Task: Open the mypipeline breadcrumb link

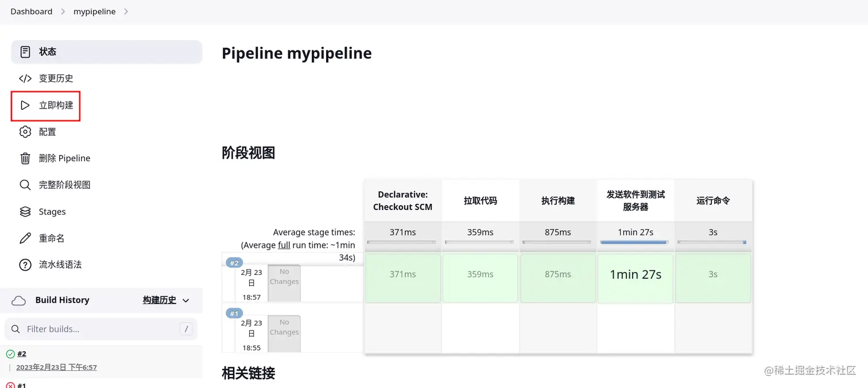Action: click(94, 11)
